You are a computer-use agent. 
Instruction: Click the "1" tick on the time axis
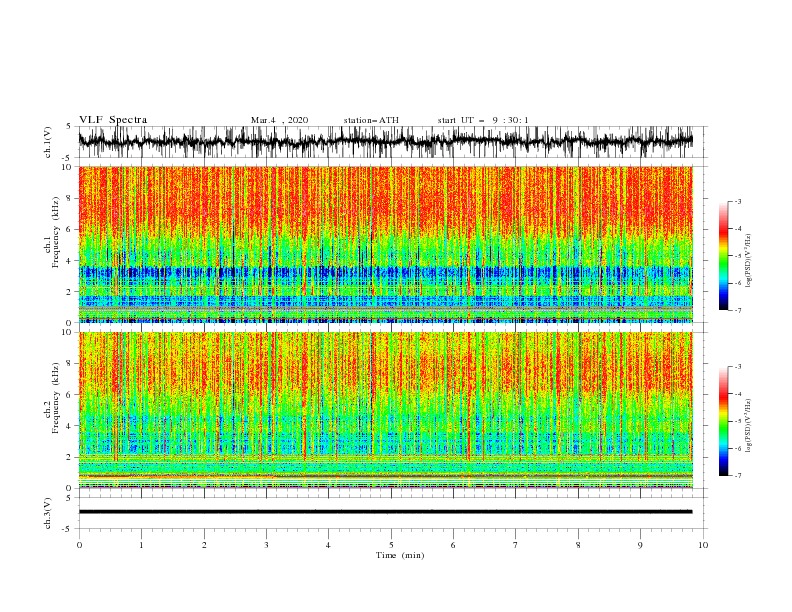click(141, 545)
